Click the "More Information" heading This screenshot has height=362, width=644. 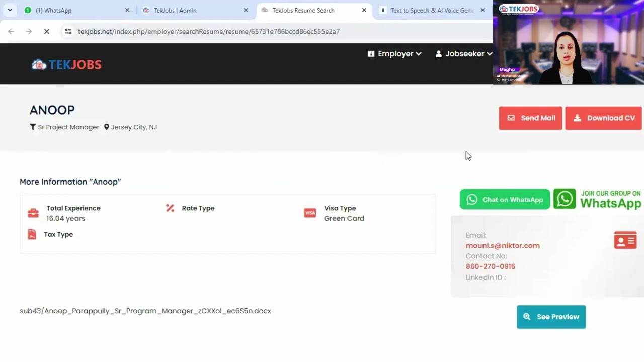click(70, 182)
